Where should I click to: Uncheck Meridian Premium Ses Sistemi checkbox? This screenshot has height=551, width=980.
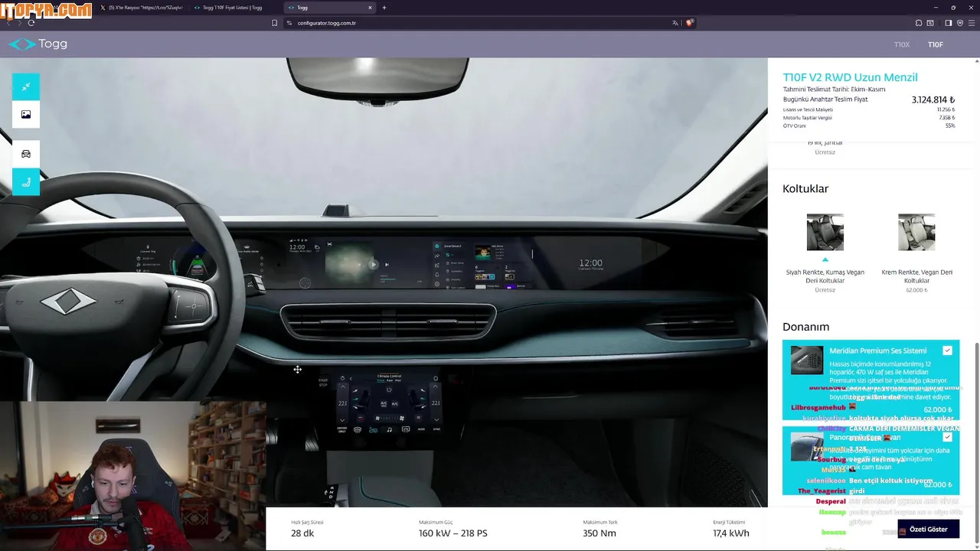(x=947, y=350)
